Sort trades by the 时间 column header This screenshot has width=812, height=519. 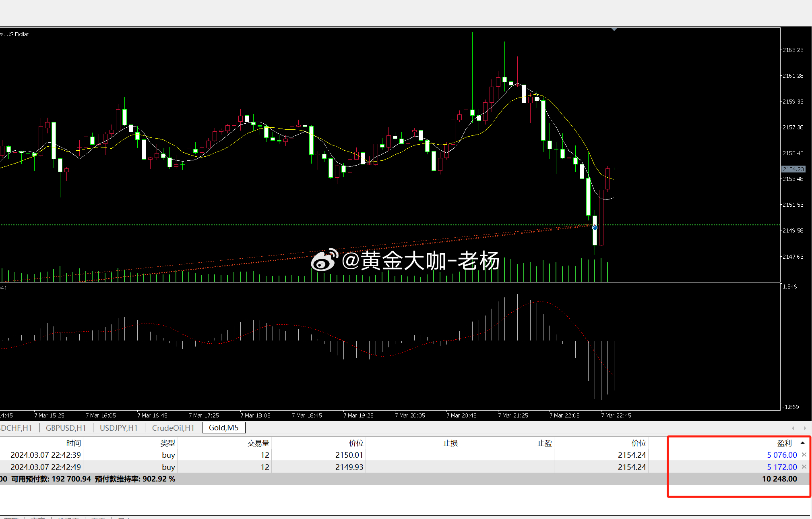tap(74, 443)
